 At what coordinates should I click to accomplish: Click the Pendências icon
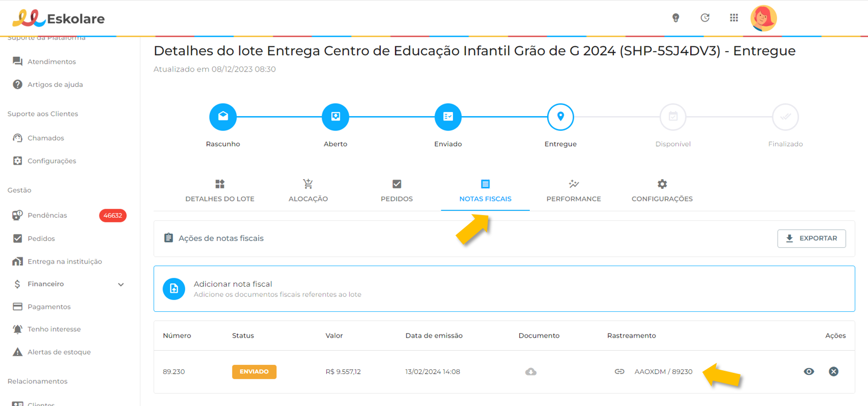pos(17,215)
